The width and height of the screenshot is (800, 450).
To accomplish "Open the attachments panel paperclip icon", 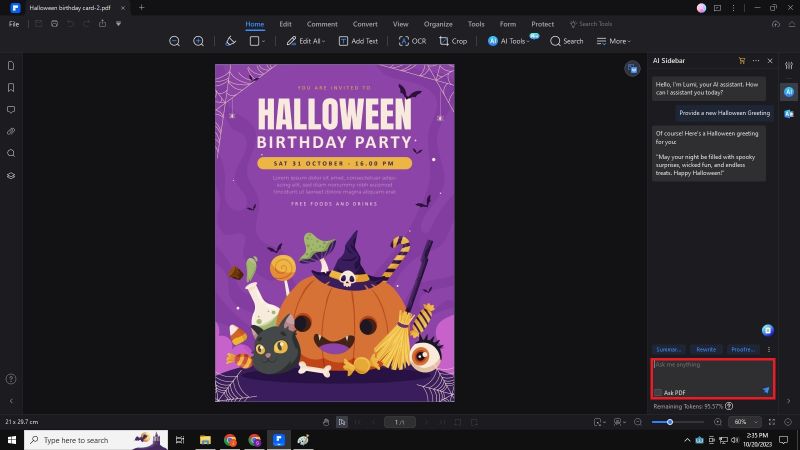I will click(11, 131).
